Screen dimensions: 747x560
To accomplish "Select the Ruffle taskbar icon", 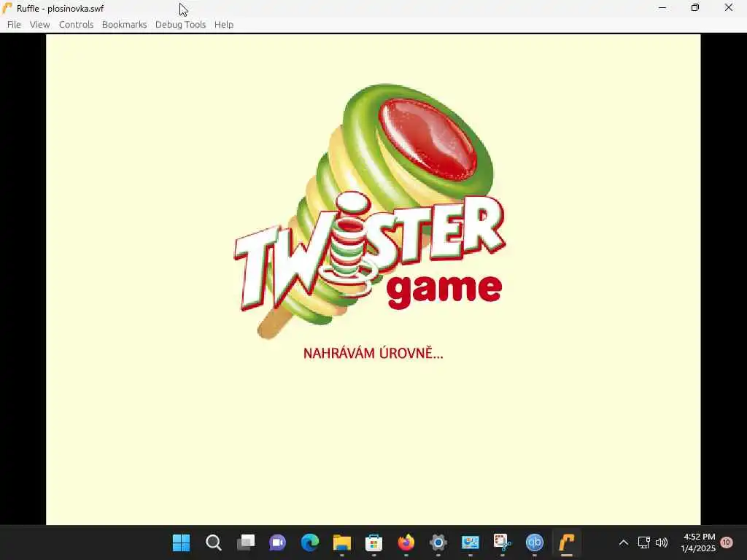I will pyautogui.click(x=566, y=542).
